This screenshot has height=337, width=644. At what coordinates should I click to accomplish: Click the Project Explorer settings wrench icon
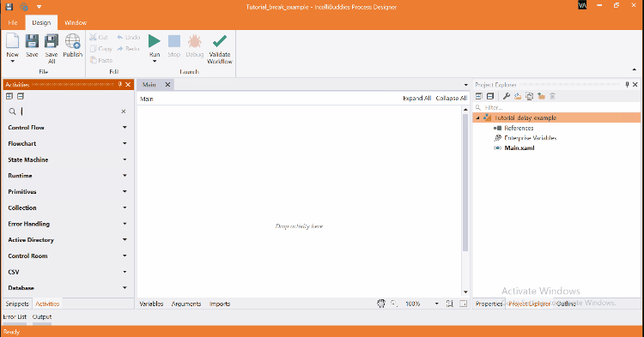tap(507, 96)
